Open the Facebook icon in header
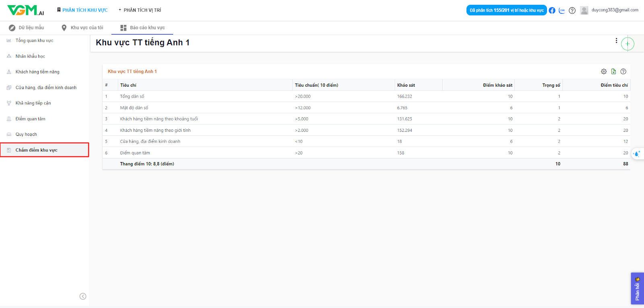 coord(552,10)
